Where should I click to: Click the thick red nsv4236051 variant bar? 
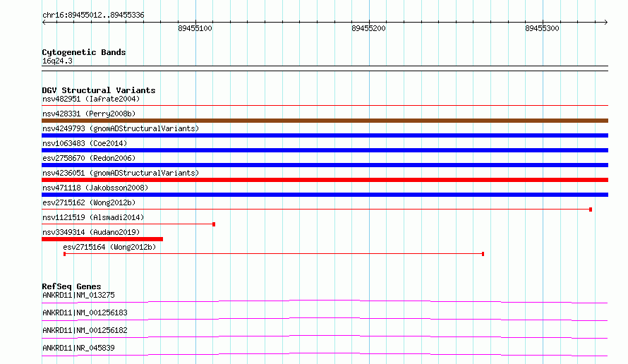pyautogui.click(x=325, y=180)
